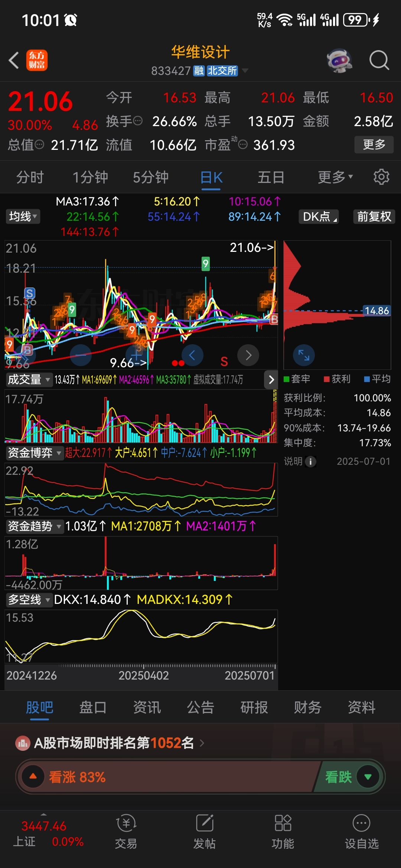Viewport: 401px width, 868px height.
Task: Tap the chip distribution histogram
Action: (337, 305)
